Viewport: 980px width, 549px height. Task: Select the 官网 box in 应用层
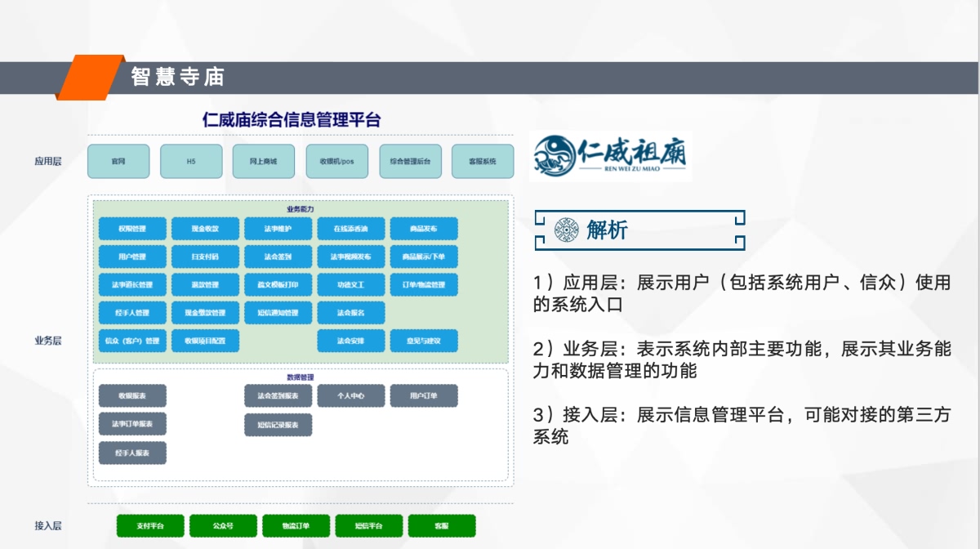click(x=118, y=162)
